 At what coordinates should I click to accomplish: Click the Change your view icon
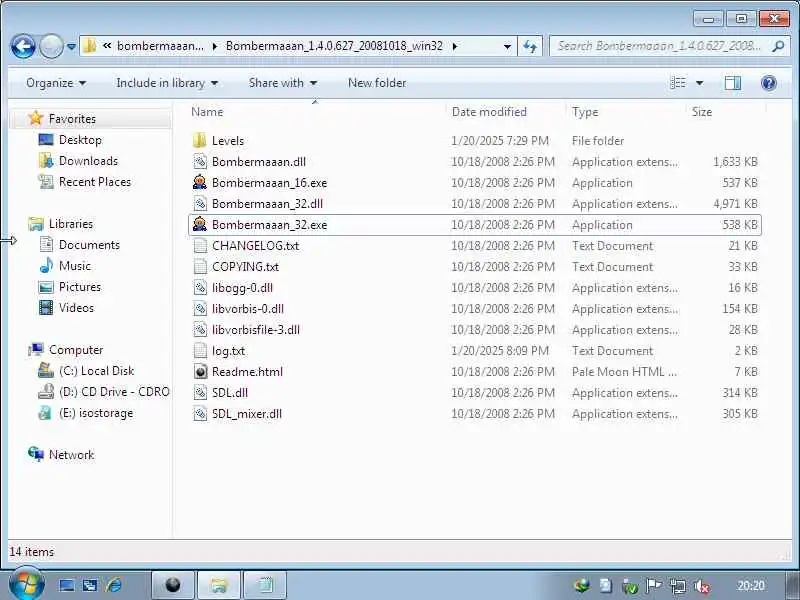tap(678, 83)
